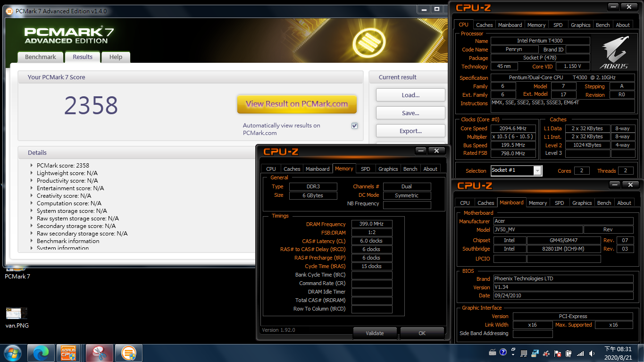Open the van.PNG desktop file
Viewport: 644px width, 362px height.
point(17,317)
